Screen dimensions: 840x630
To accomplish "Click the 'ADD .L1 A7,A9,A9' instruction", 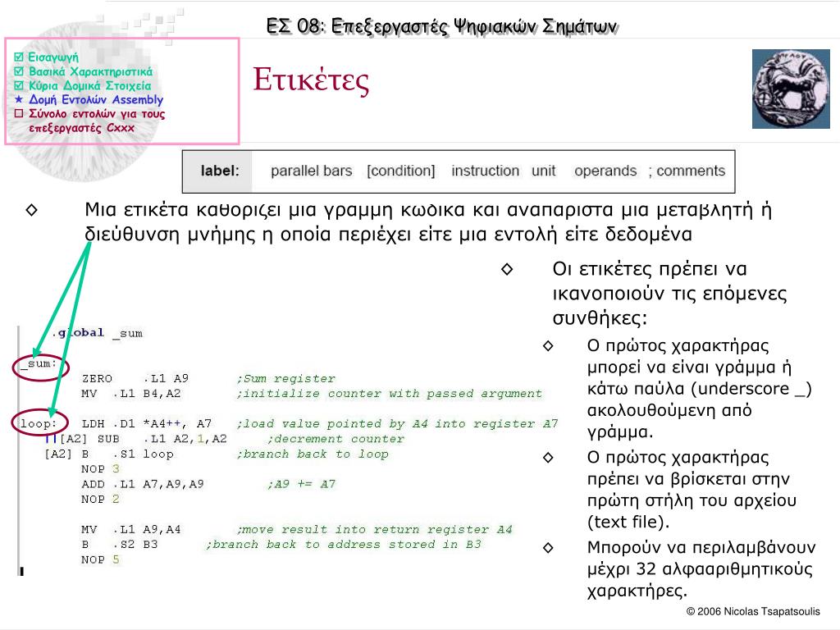I will tap(143, 484).
